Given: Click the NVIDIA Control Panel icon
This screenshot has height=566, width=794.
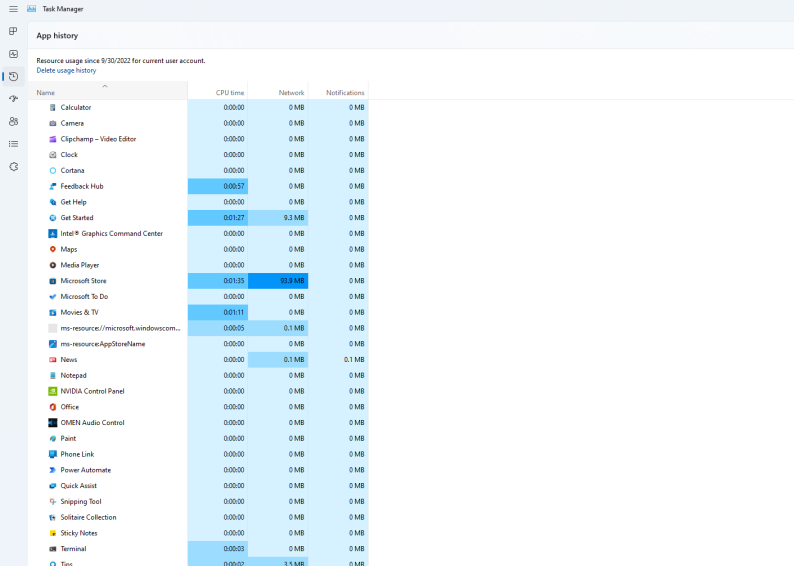Looking at the screenshot, I should (x=53, y=391).
